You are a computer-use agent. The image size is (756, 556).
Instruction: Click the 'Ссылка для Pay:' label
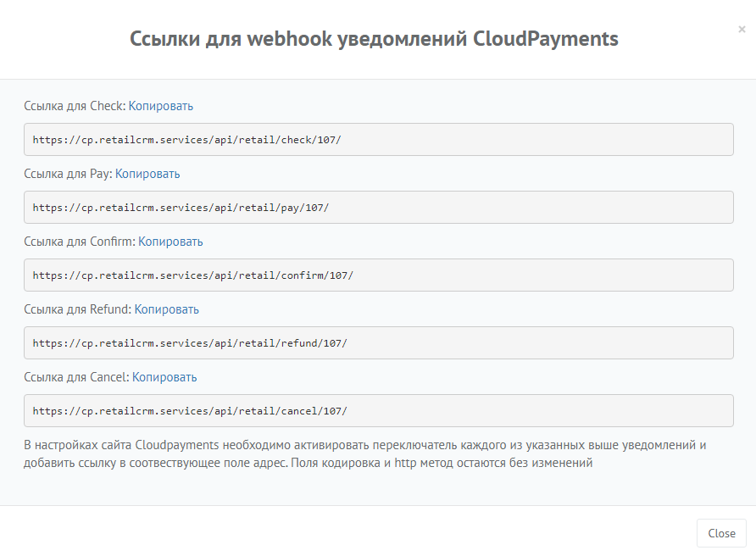point(68,174)
